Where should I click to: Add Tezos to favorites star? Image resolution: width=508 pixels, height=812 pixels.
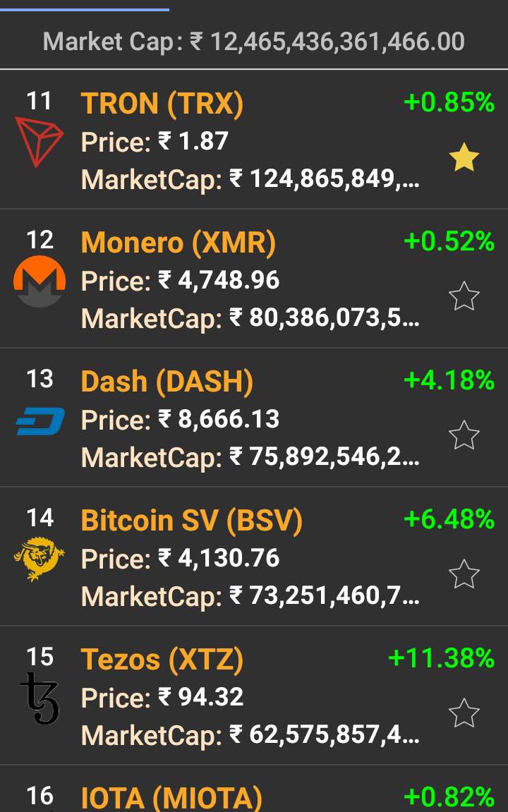464,713
